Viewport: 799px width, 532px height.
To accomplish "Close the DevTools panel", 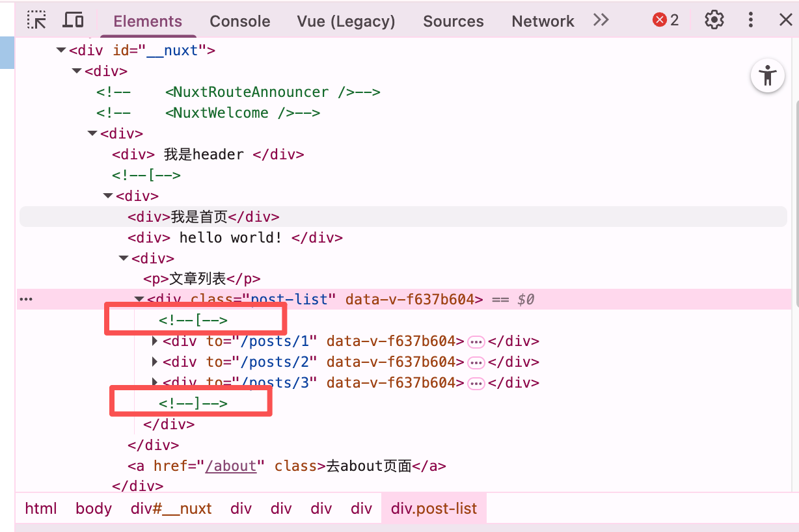I will [x=786, y=20].
